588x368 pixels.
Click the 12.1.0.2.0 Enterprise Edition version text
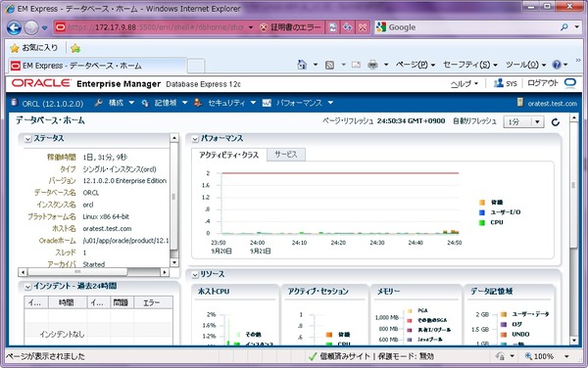click(124, 180)
